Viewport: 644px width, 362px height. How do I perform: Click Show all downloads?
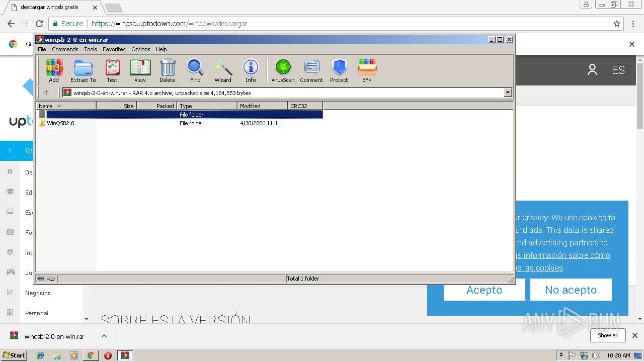click(x=607, y=335)
